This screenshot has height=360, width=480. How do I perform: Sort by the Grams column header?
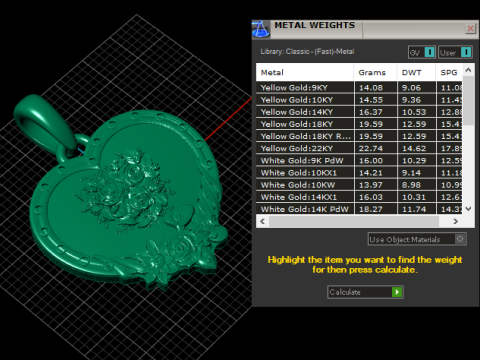375,72
